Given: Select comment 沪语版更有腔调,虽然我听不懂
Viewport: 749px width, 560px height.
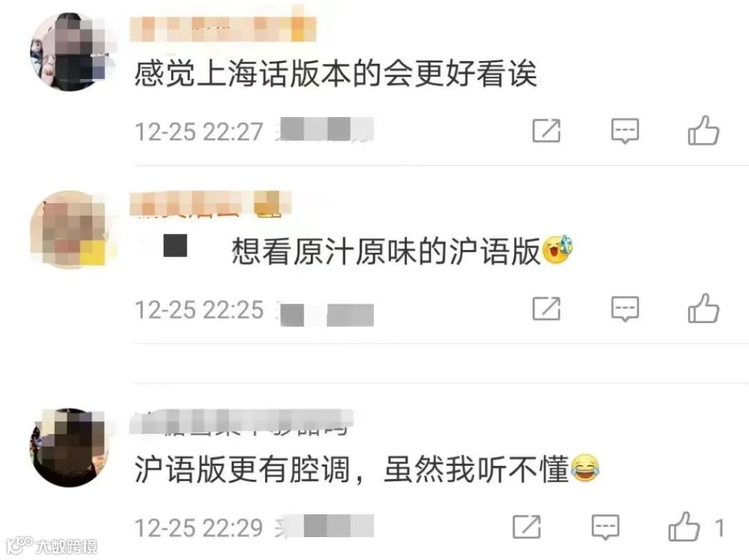Looking at the screenshot, I should (352, 469).
